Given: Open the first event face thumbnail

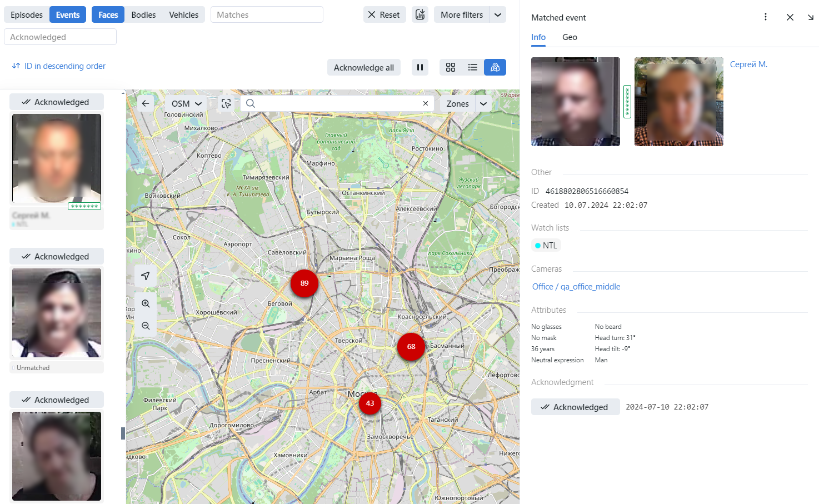Looking at the screenshot, I should (x=57, y=158).
